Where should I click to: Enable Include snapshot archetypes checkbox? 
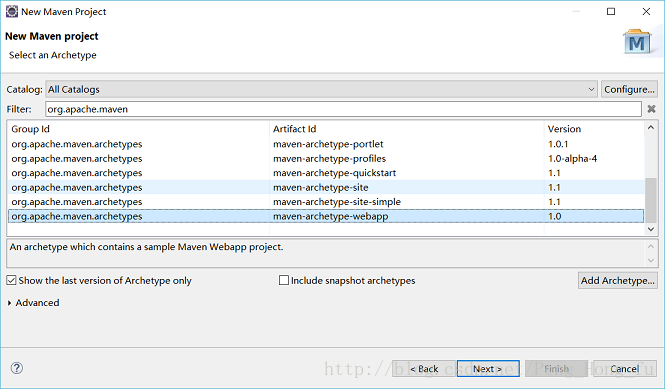284,280
